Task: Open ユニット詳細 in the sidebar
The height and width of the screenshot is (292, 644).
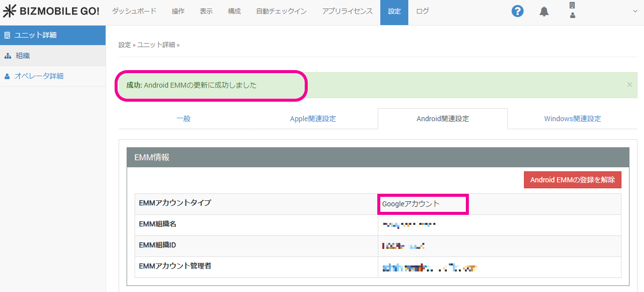Action: 53,35
